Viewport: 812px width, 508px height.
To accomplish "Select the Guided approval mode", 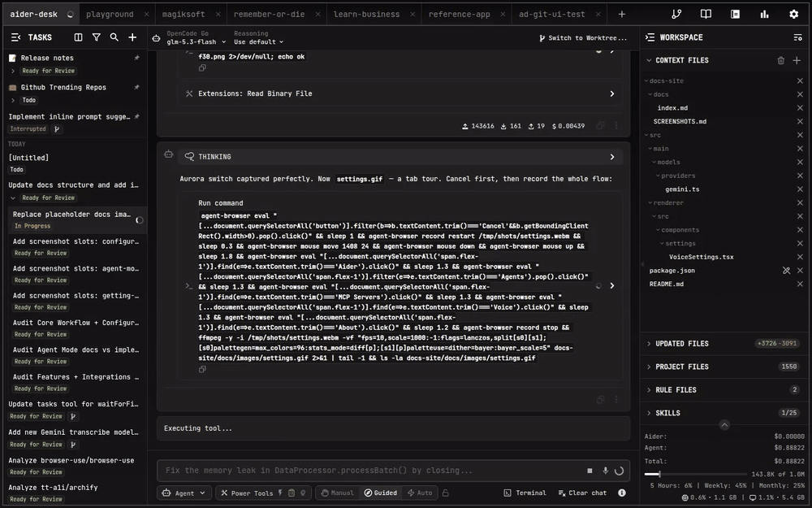I will pyautogui.click(x=381, y=493).
